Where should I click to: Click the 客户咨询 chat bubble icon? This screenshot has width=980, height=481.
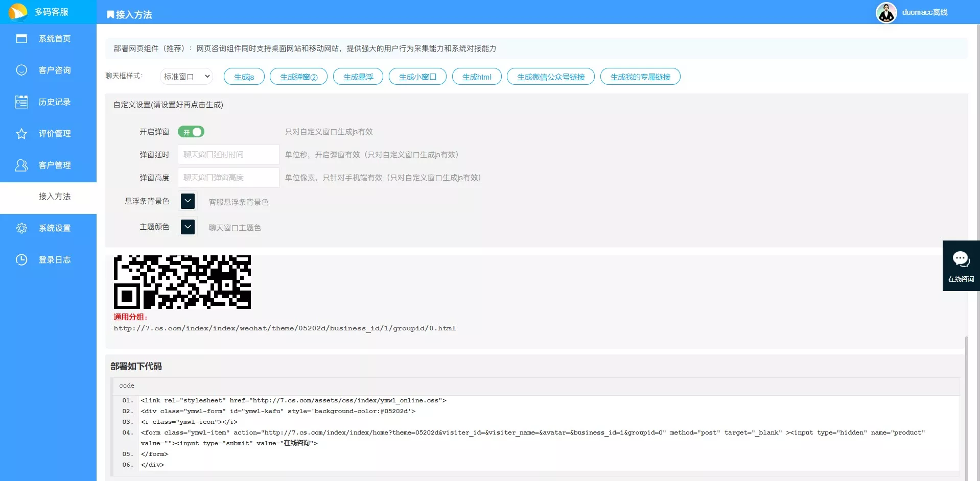click(x=21, y=70)
